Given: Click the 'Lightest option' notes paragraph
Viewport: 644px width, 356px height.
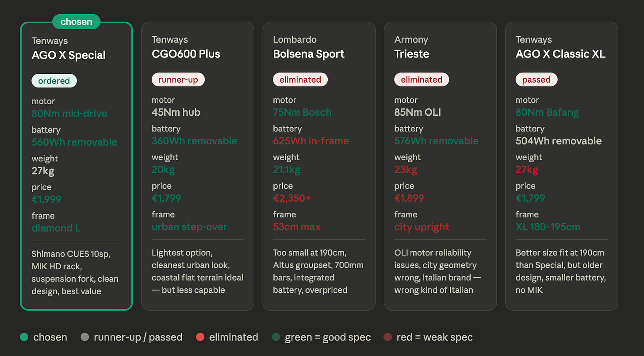Looking at the screenshot, I should coord(197,271).
